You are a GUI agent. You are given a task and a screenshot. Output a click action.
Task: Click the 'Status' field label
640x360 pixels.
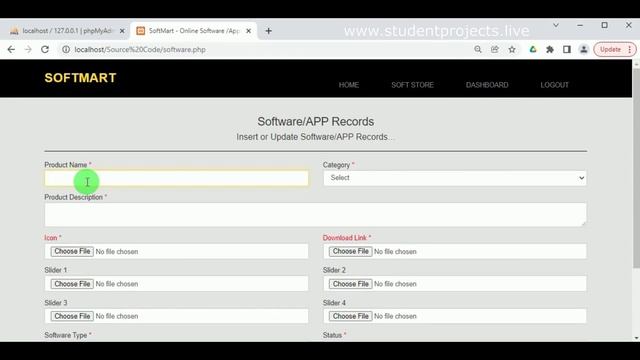(332, 335)
